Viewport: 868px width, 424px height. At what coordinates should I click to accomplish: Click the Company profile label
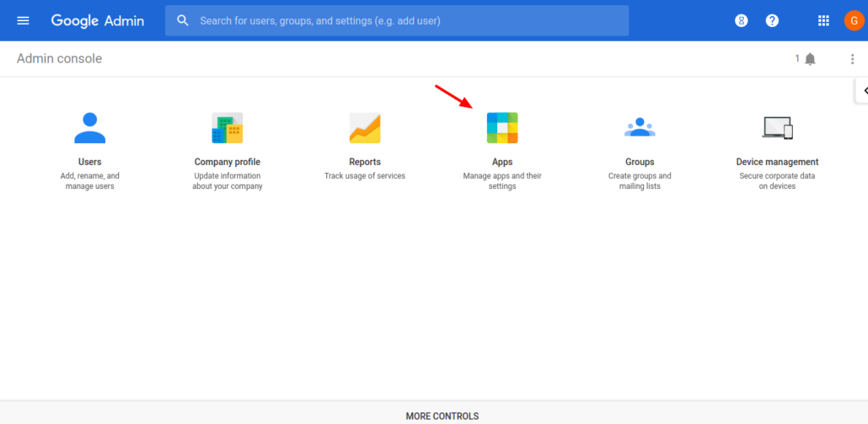coord(228,162)
